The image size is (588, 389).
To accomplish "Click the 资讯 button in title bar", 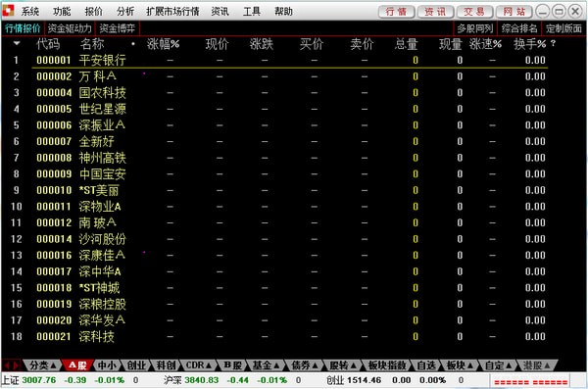I will (x=435, y=12).
